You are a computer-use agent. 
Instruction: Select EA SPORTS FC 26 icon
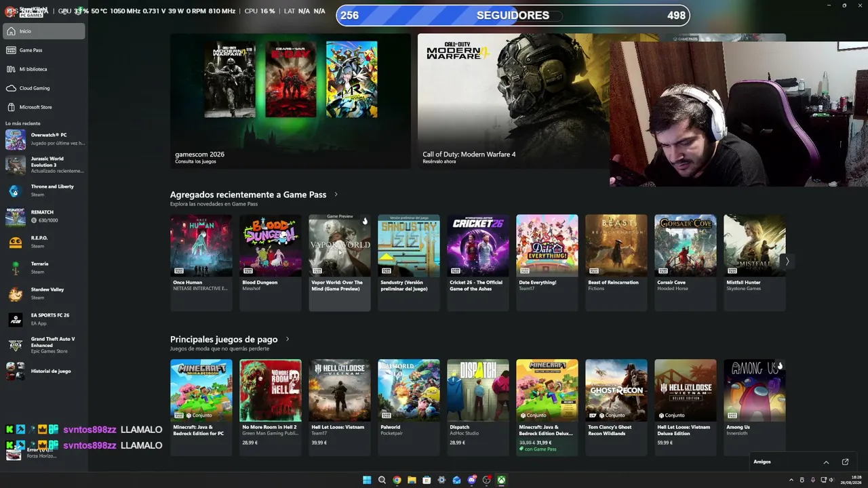(16, 319)
